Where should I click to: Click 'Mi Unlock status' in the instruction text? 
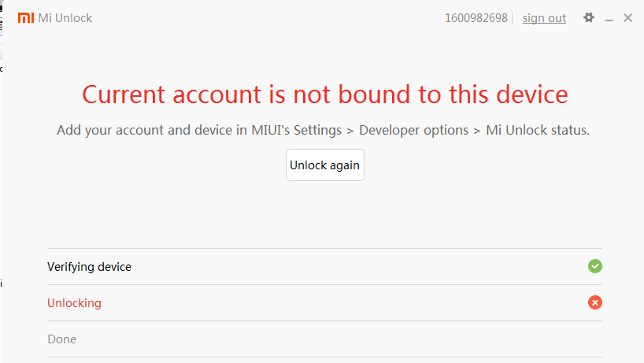coord(537,130)
